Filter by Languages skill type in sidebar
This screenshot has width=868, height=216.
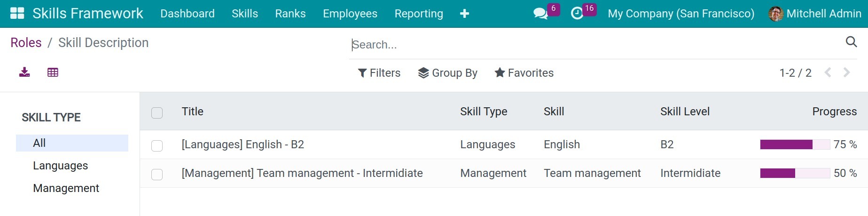pos(61,166)
